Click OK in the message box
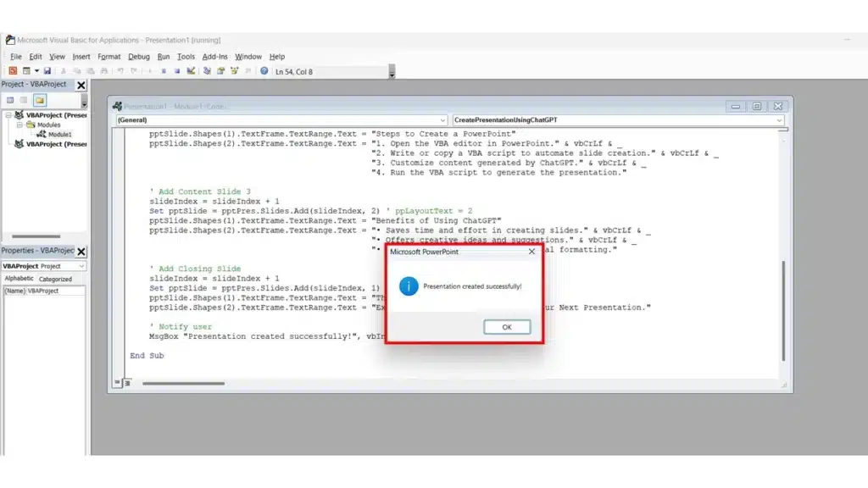Screen dimensions: 868x488 507,327
